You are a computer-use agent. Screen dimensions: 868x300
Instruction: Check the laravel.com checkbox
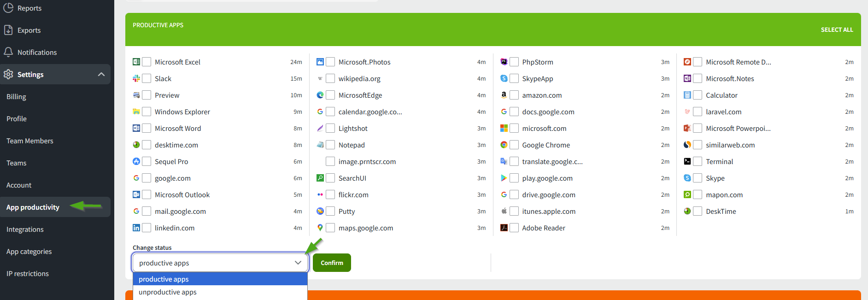698,112
